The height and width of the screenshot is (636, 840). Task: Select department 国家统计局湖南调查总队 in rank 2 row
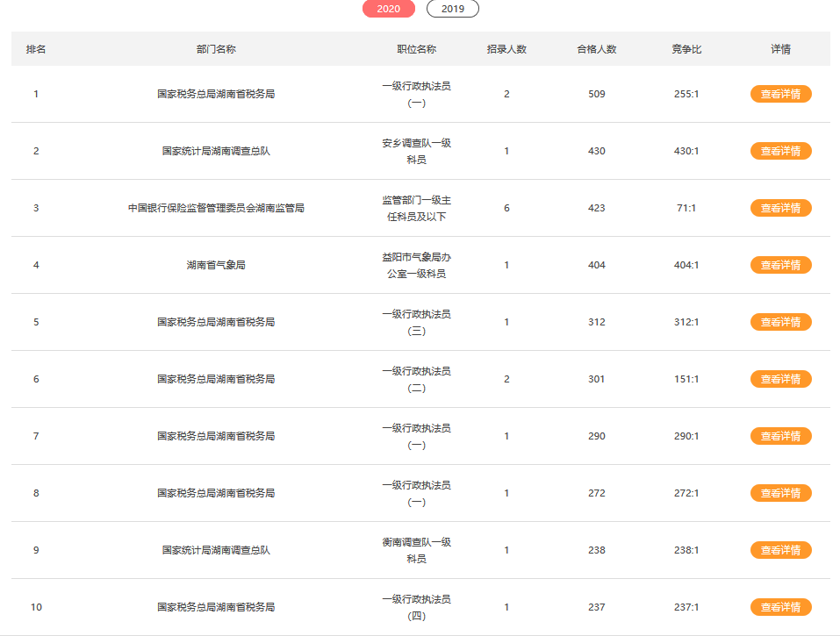tap(216, 151)
